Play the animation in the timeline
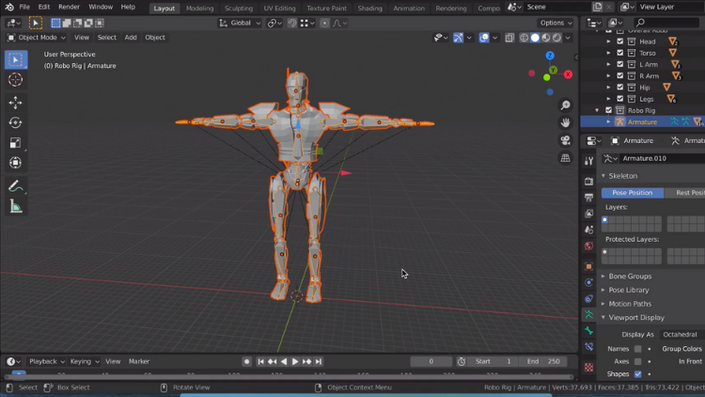705x397 pixels. click(295, 361)
